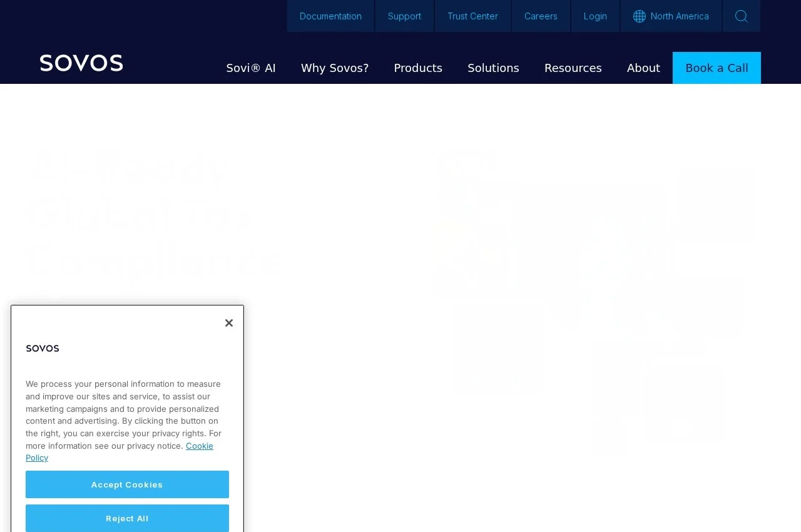Open the Sovi® AI menu item
801x532 pixels.
tap(251, 68)
